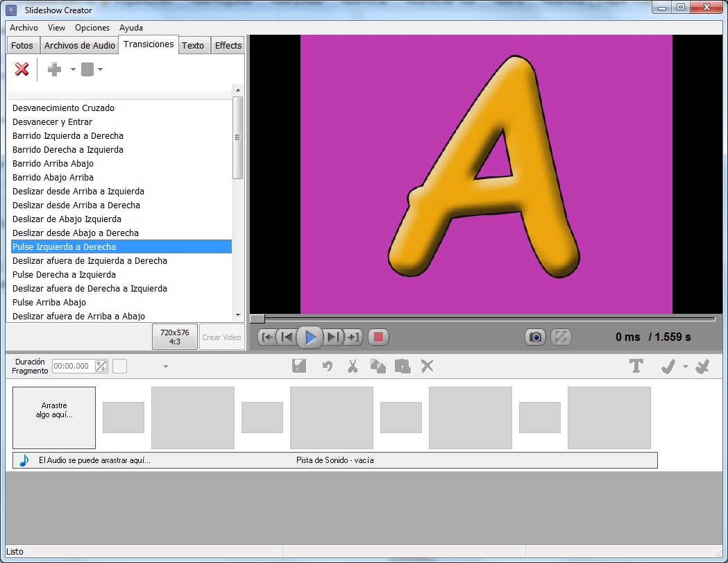The width and height of the screenshot is (728, 563).
Task: Click the gray square transition icon
Action: pyautogui.click(x=87, y=69)
